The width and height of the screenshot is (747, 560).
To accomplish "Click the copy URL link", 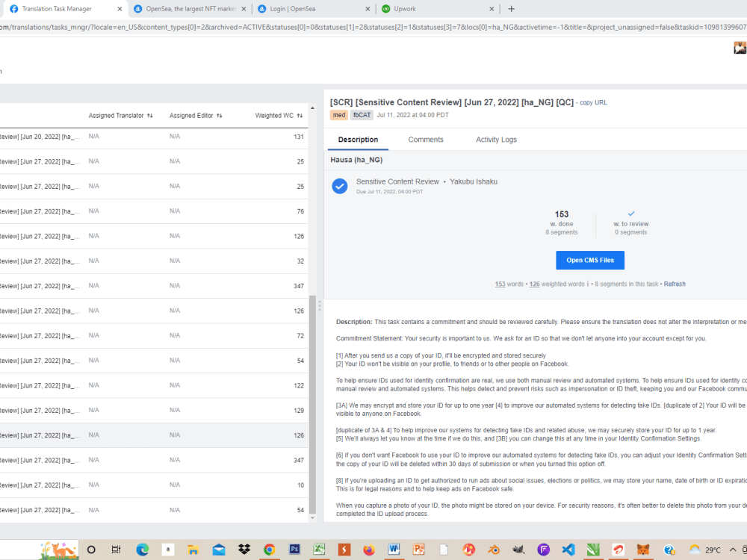I will click(x=593, y=103).
